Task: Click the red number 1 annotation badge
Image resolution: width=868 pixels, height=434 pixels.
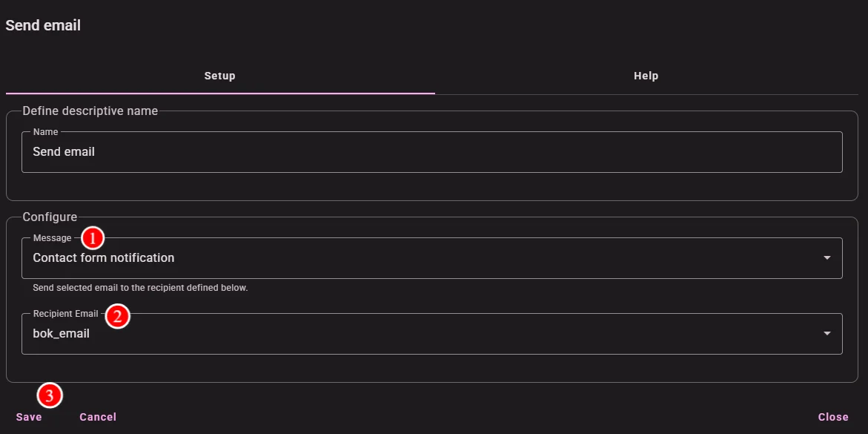Action: coord(93,239)
